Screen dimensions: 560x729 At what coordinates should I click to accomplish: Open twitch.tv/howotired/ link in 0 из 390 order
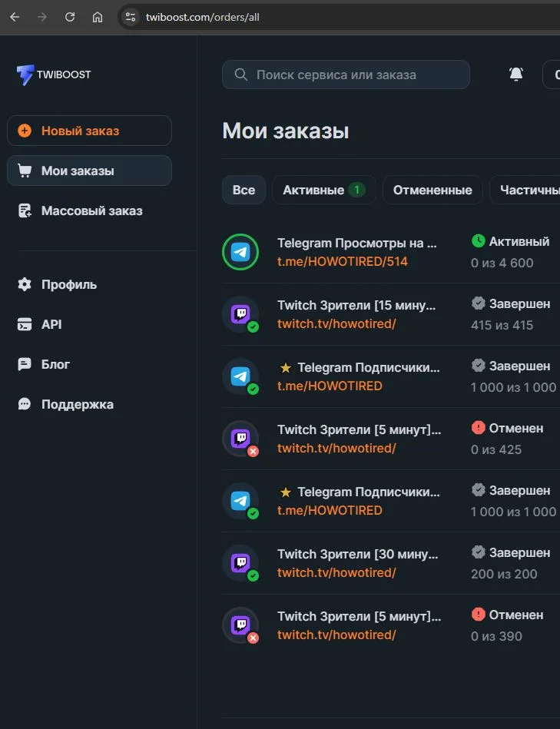[x=336, y=635]
